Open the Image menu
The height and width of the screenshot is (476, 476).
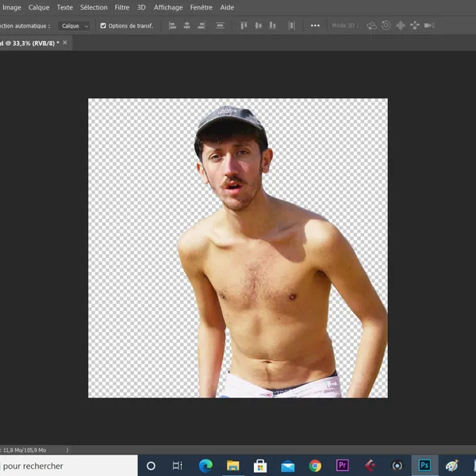[12, 7]
